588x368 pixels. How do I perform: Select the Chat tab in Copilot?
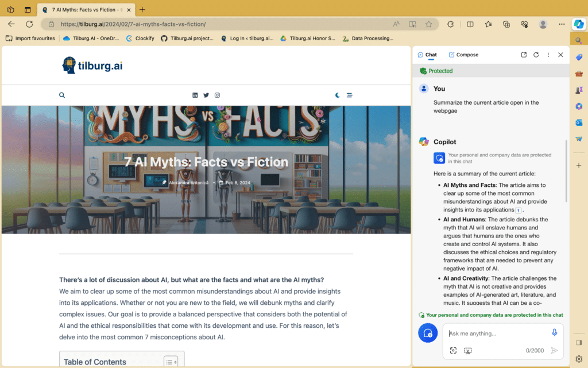[x=427, y=55]
